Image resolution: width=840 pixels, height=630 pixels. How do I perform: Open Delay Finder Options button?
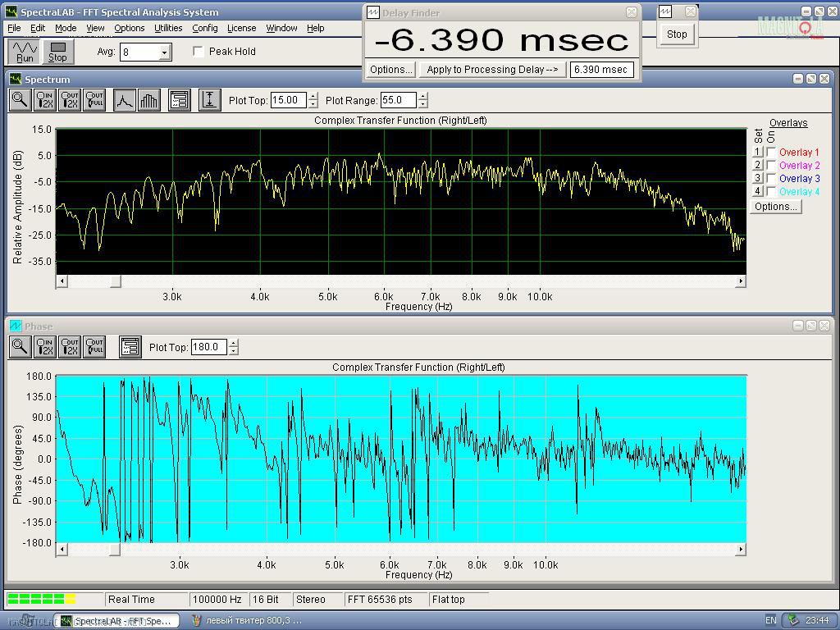(x=391, y=70)
